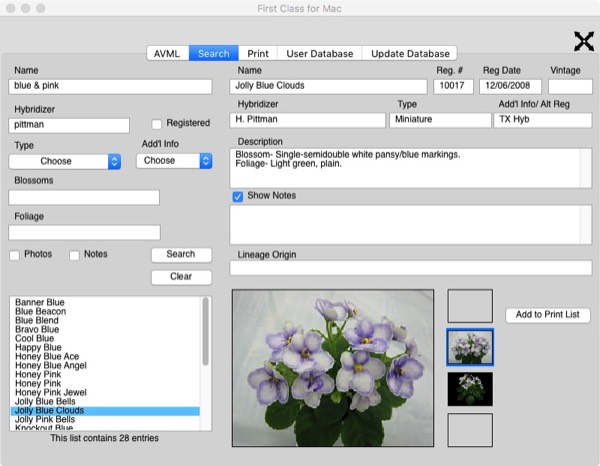Click the Search button
This screenshot has width=600, height=466.
tap(181, 255)
